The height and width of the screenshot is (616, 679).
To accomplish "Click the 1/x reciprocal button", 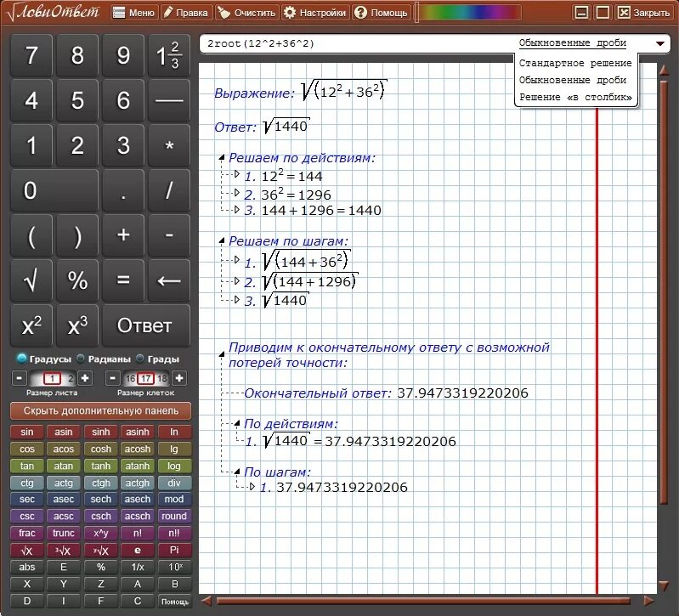I will (138, 567).
